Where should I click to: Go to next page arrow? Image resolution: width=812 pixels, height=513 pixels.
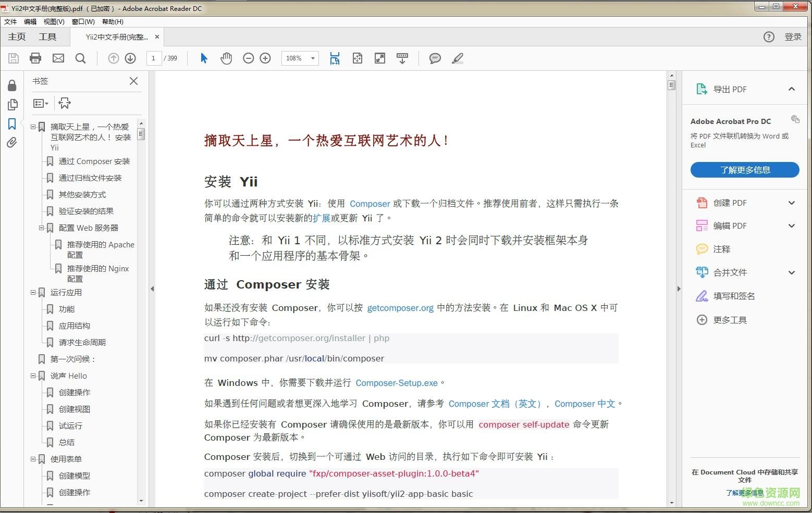[x=130, y=58]
